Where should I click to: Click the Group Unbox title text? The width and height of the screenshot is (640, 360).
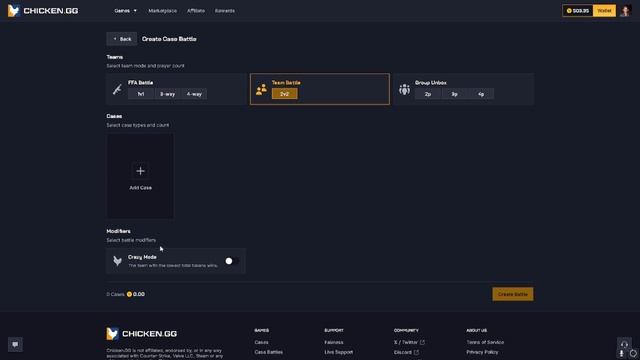coord(431,82)
